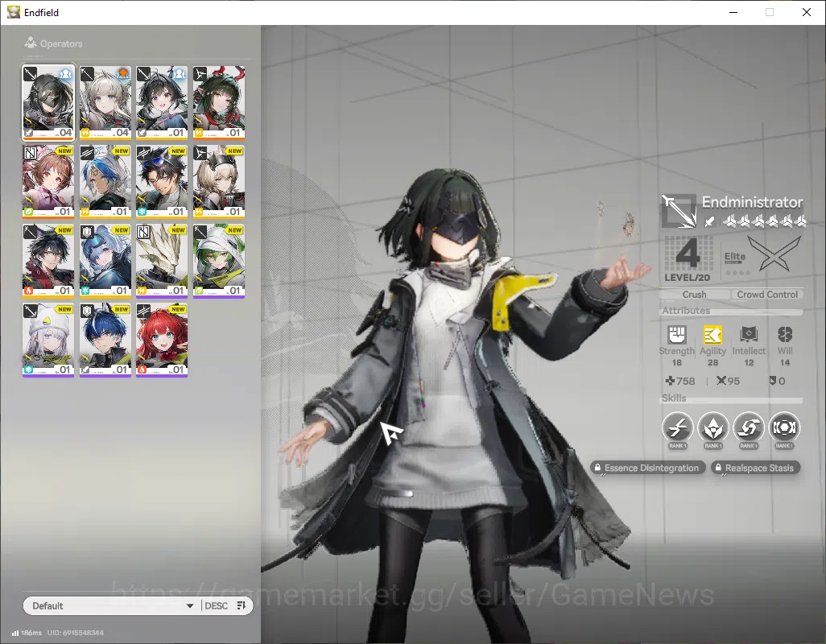The width and height of the screenshot is (826, 644).
Task: Click the Skills section header
Action: pyautogui.click(x=674, y=398)
